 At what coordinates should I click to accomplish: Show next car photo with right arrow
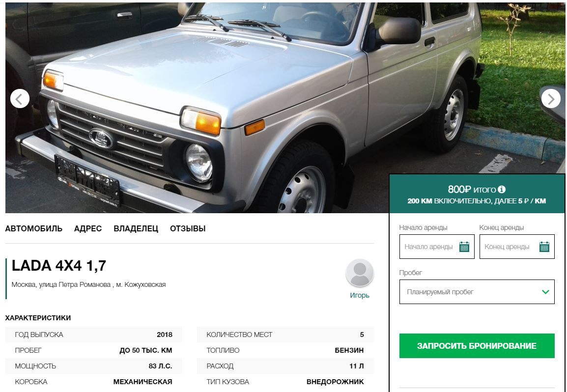coord(550,98)
